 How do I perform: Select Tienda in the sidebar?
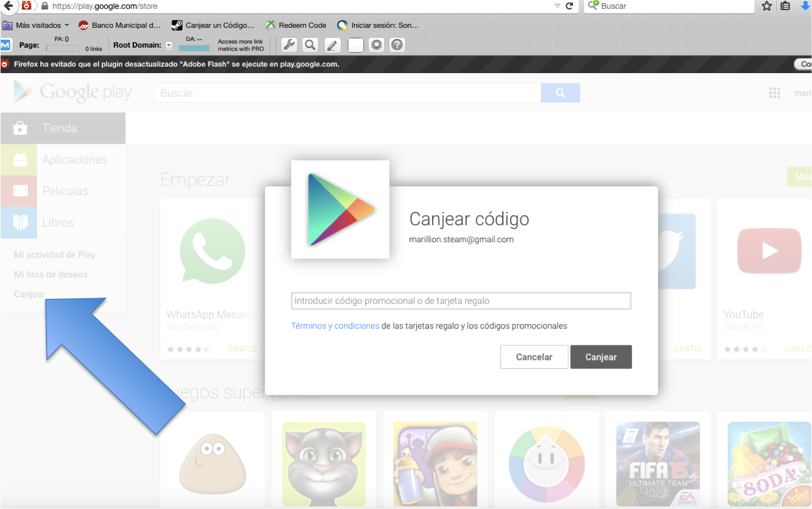pyautogui.click(x=63, y=128)
